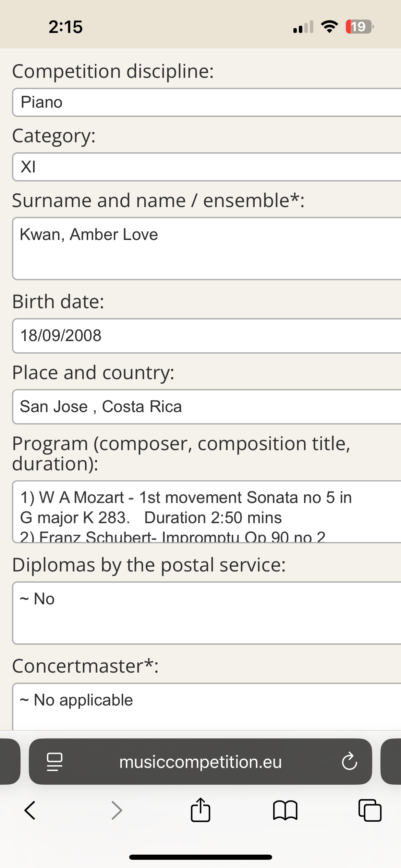Reload the musiccompetition.eu page
The width and height of the screenshot is (401, 868).
pyautogui.click(x=349, y=761)
